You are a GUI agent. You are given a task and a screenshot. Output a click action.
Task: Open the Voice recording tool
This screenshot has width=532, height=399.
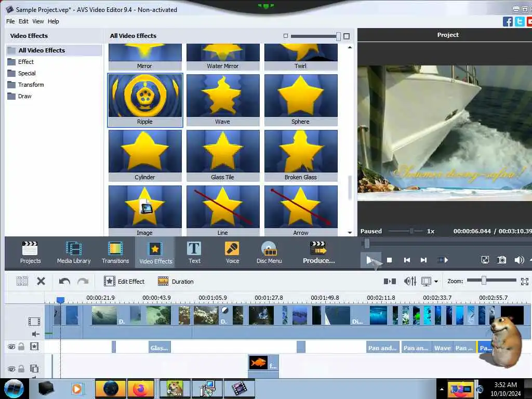(232, 253)
